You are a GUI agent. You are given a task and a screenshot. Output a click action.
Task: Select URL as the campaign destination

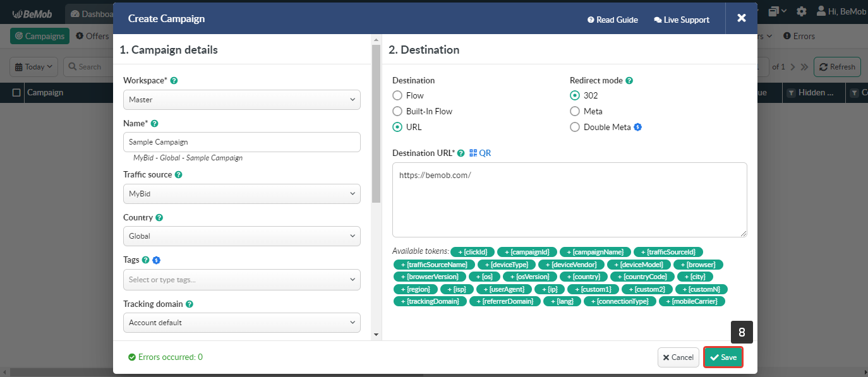(x=397, y=127)
